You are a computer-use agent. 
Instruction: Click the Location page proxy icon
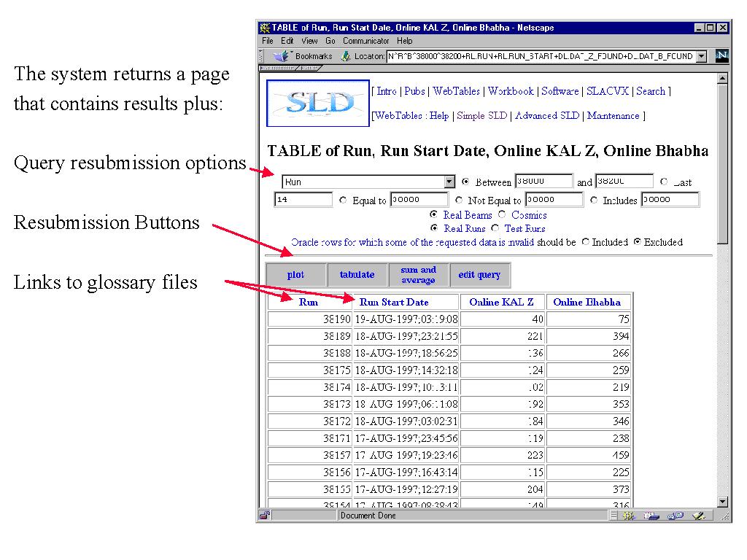click(346, 56)
